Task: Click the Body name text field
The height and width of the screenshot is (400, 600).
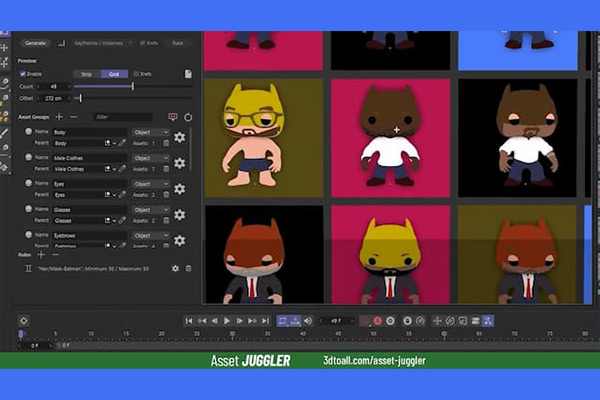Action: pos(90,132)
